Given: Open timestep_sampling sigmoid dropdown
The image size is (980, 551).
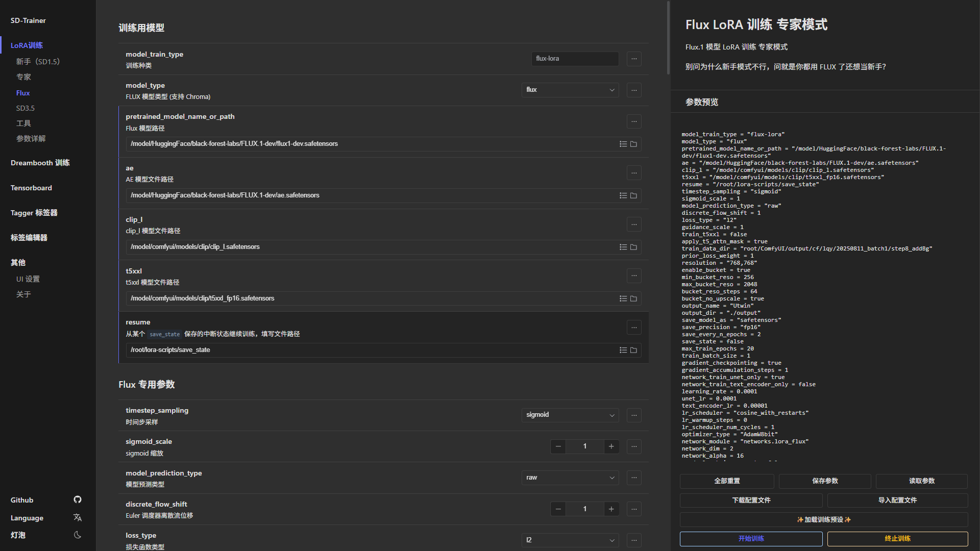Looking at the screenshot, I should tap(570, 415).
